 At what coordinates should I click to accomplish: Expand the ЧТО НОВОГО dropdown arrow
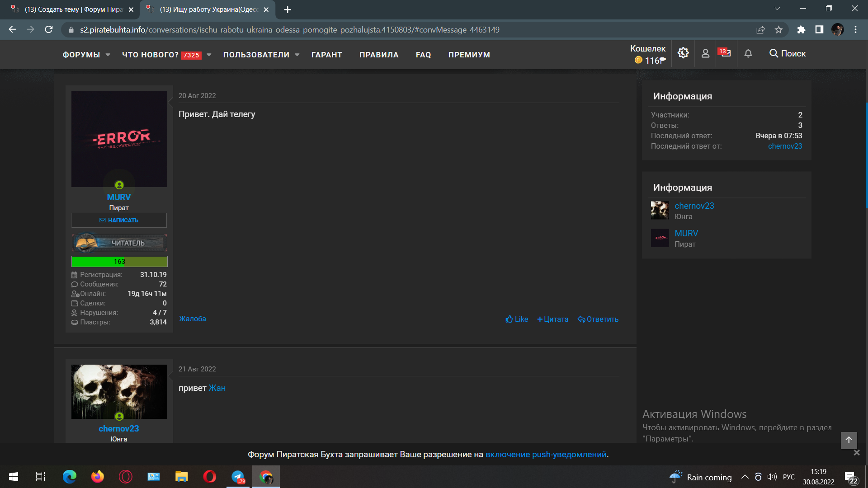(209, 55)
